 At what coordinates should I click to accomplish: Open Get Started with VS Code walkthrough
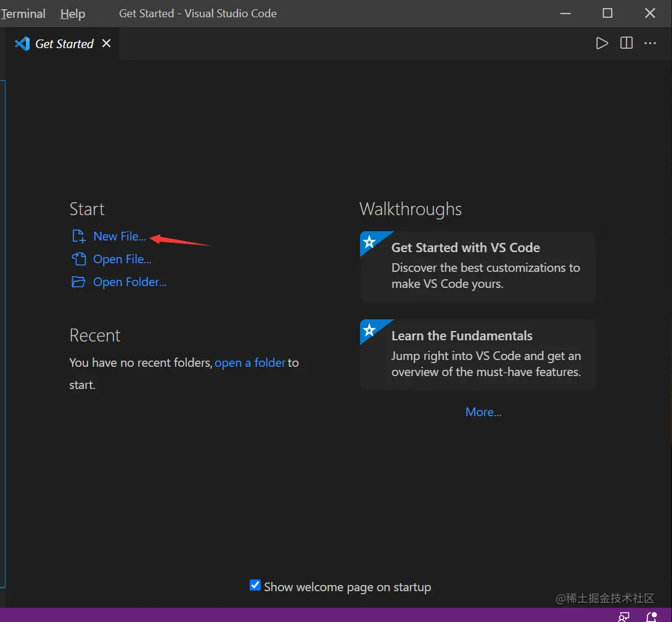pos(478,267)
